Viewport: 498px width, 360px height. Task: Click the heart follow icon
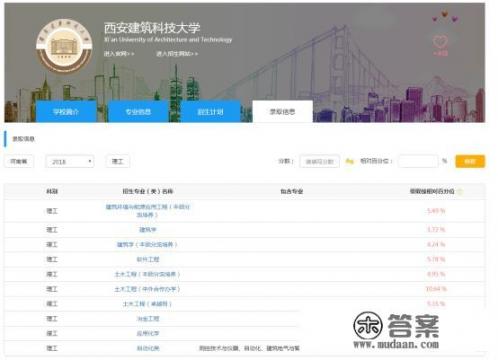tap(440, 42)
